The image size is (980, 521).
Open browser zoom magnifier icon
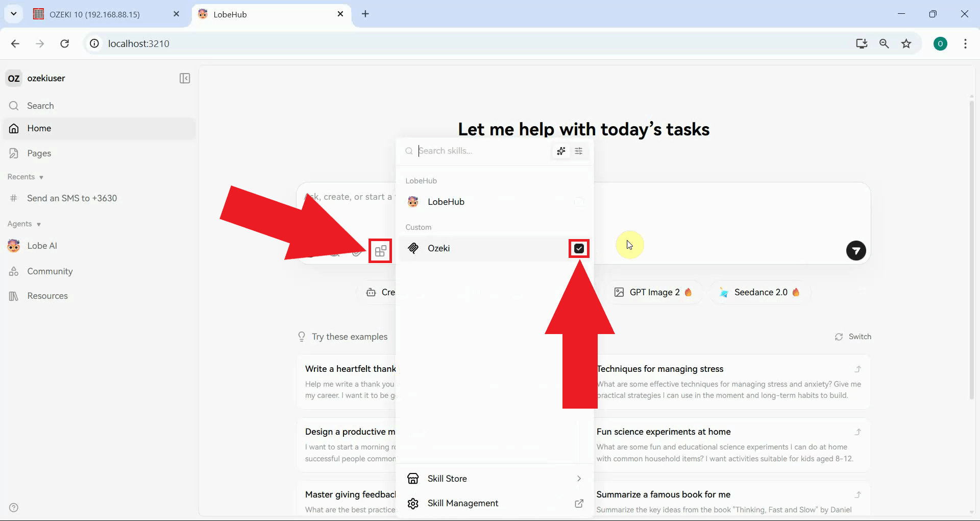(x=884, y=43)
